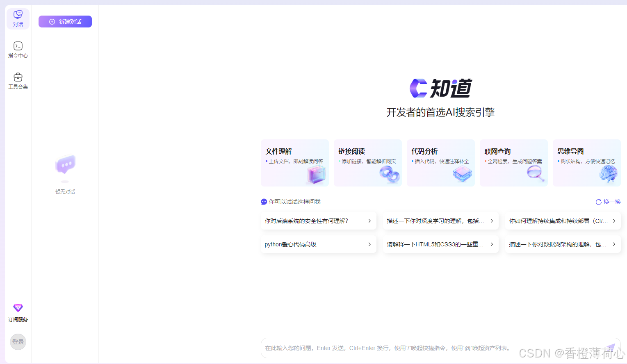Click 插入代码,快速注释补全 description text

pyautogui.click(x=442, y=162)
